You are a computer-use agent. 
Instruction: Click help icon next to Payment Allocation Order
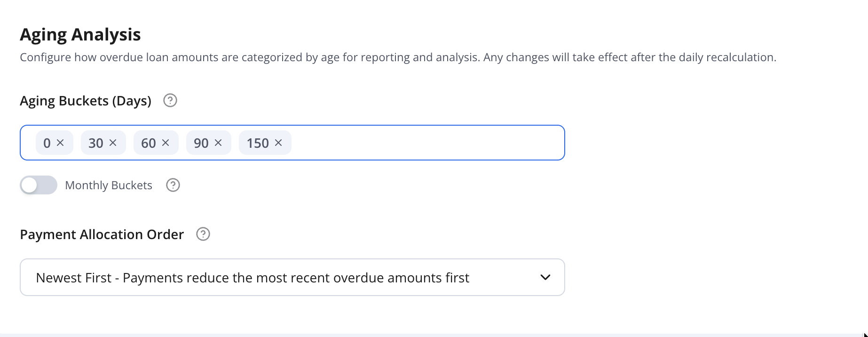coord(203,234)
